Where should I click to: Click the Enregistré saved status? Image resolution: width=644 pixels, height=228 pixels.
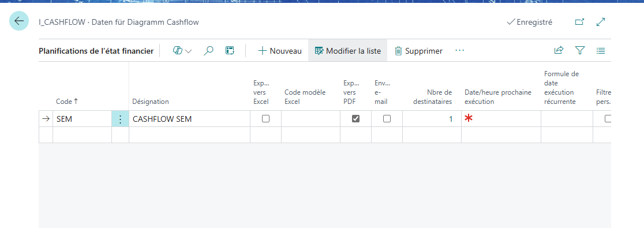coord(530,22)
